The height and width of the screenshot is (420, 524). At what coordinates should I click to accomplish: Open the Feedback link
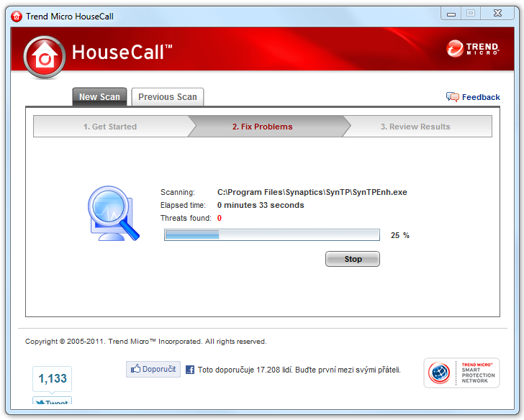click(481, 97)
